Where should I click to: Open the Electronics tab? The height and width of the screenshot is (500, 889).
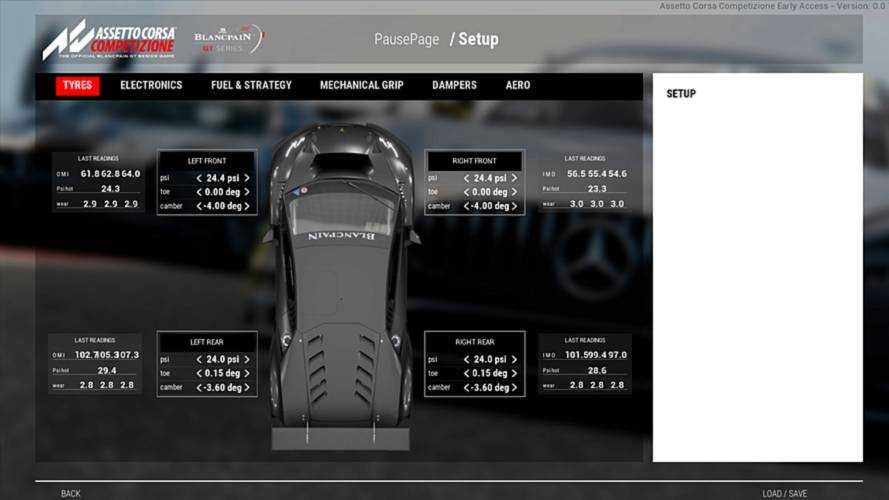pyautogui.click(x=151, y=86)
